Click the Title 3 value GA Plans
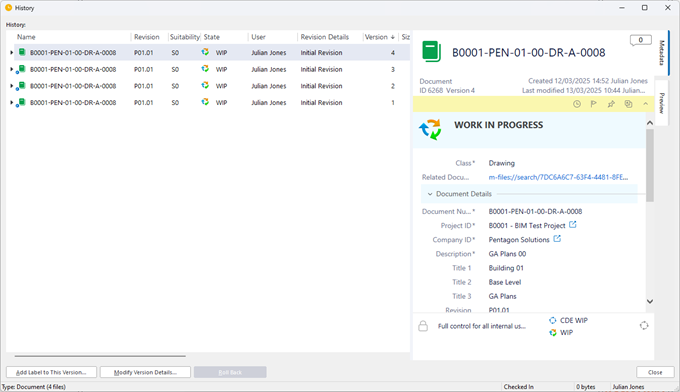680x392 pixels. click(502, 296)
